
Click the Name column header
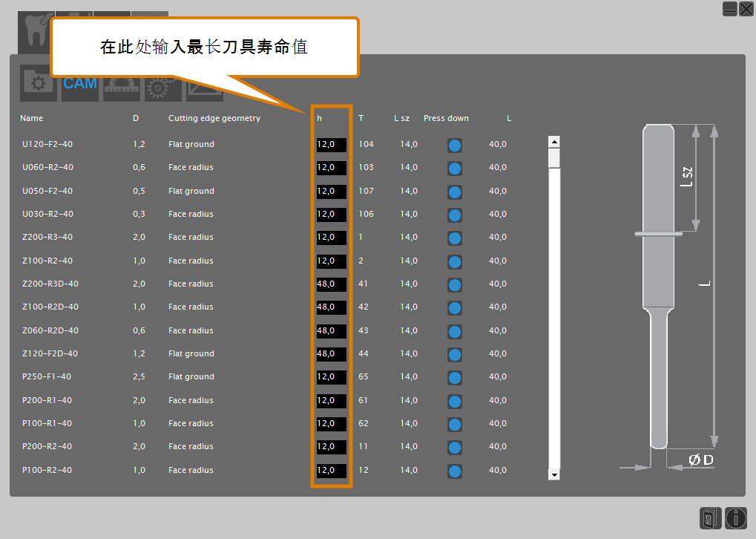pyautogui.click(x=31, y=118)
